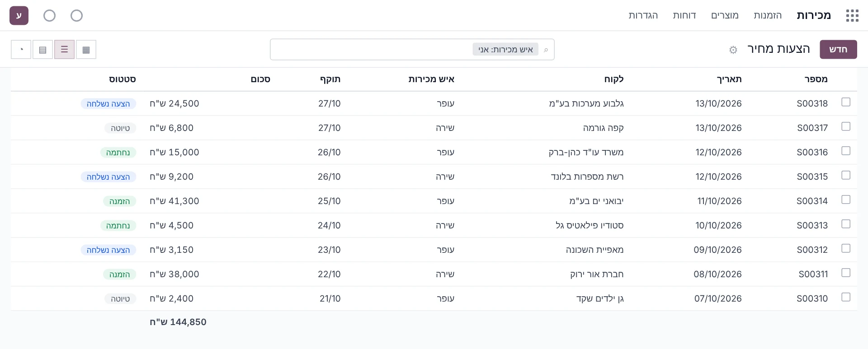Open the הגדרות menu
The image size is (868, 349).
click(x=643, y=15)
